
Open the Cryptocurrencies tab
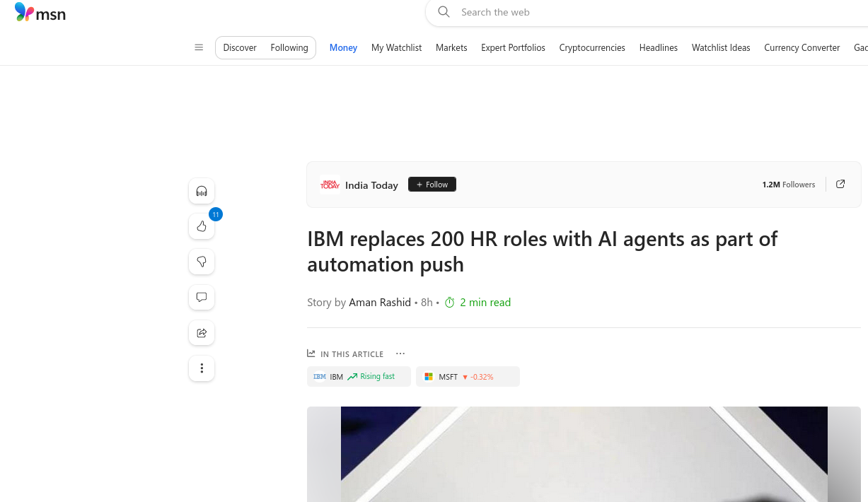(592, 47)
